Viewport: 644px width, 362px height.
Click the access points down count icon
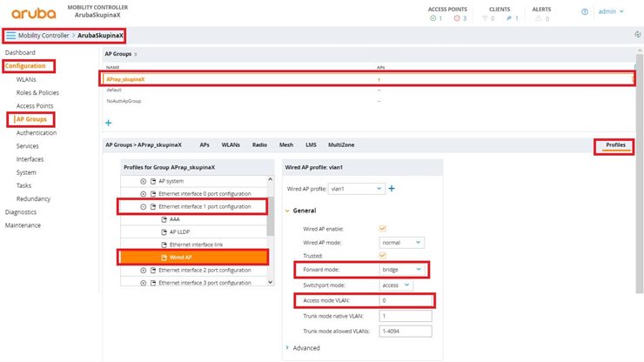(457, 18)
